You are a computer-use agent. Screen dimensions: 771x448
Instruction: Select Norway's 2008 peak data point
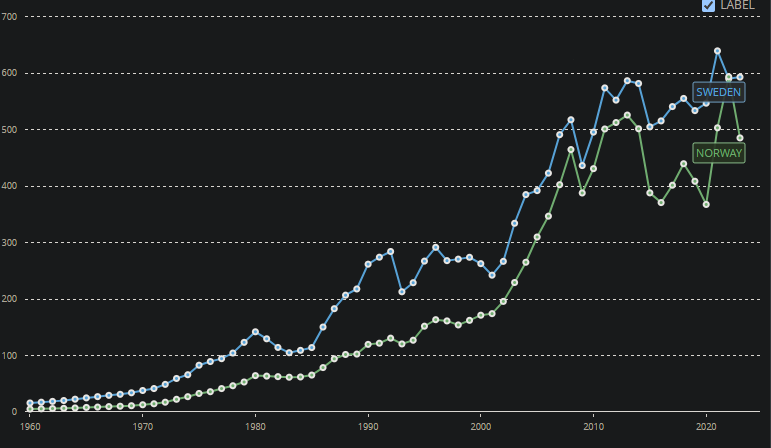click(x=571, y=149)
